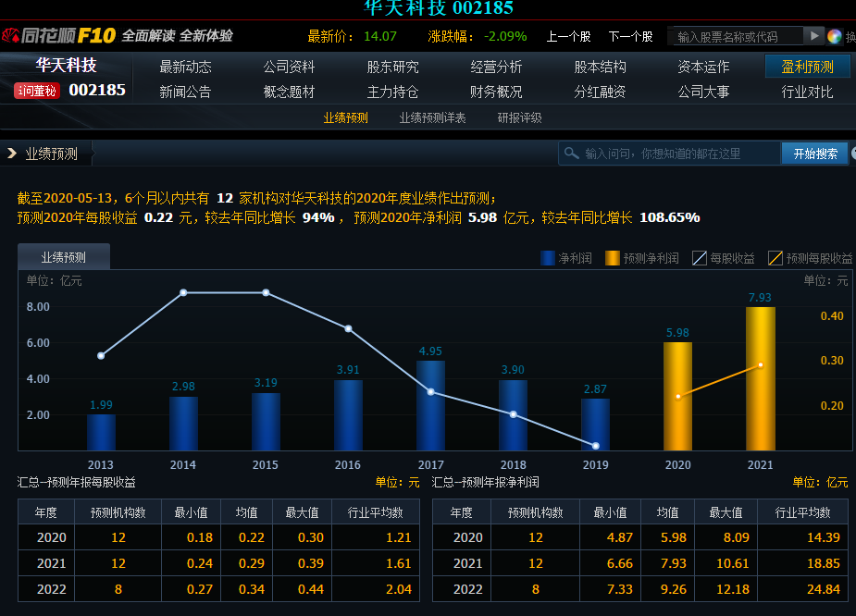The height and width of the screenshot is (616, 856).
Task: Click the 2013 net profit bar 1.99
Action: [x=101, y=432]
